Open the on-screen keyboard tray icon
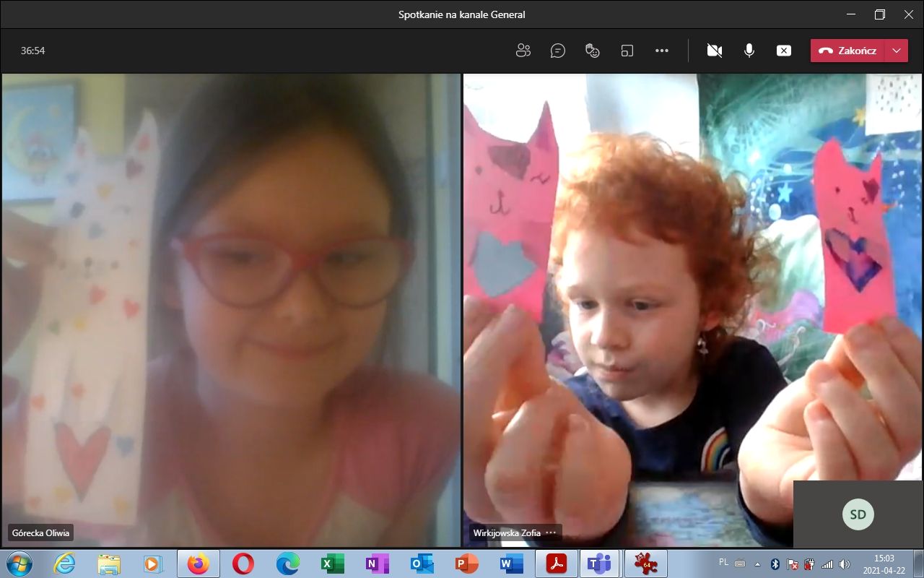The height and width of the screenshot is (578, 924). coord(740,564)
